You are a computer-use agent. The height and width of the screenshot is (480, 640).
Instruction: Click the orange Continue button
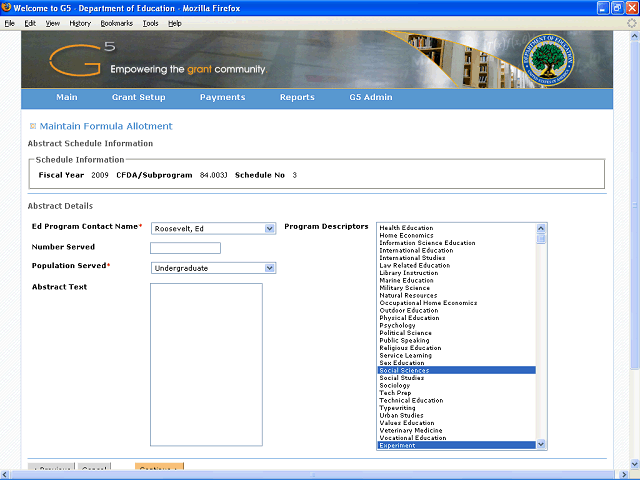[160, 470]
